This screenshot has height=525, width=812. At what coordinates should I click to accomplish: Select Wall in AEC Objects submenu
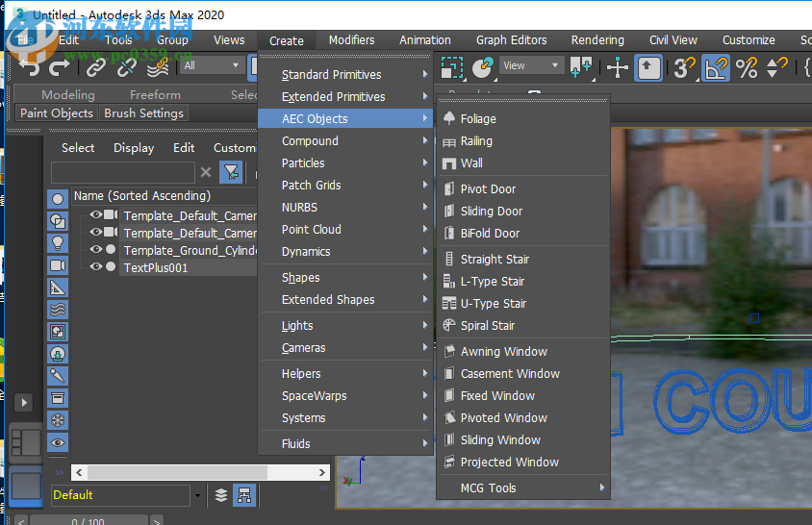(x=523, y=163)
